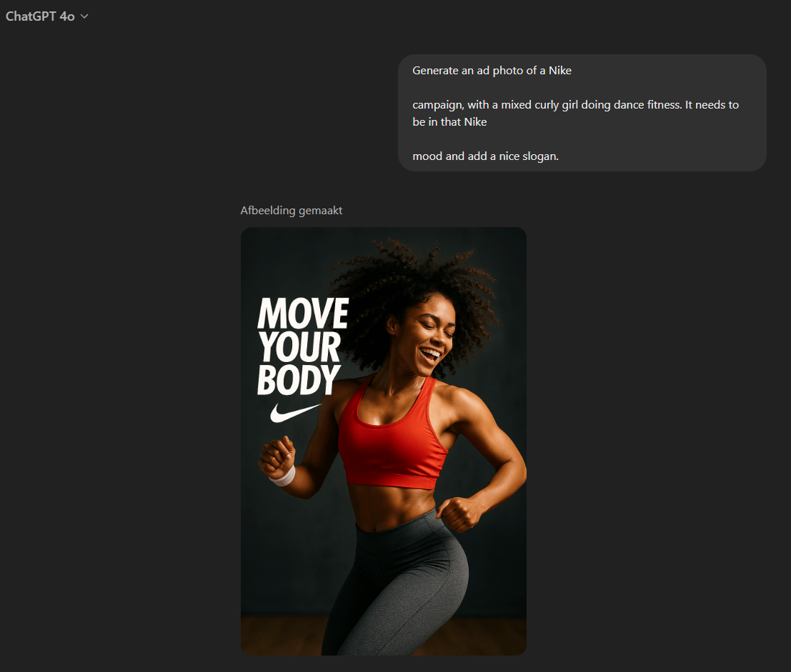Image resolution: width=791 pixels, height=672 pixels.
Task: Click the clenched fist near the waist
Action: tap(455, 513)
